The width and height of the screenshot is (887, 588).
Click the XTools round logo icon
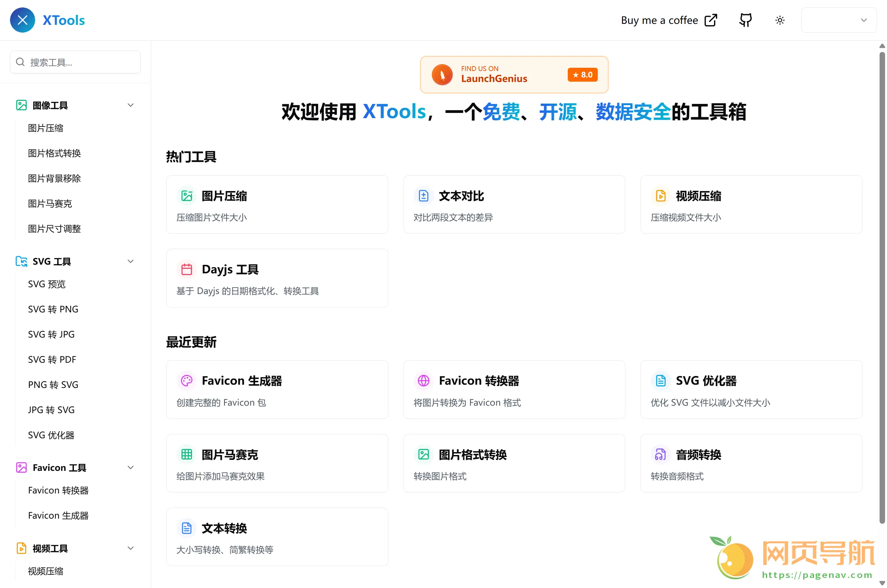click(x=23, y=20)
